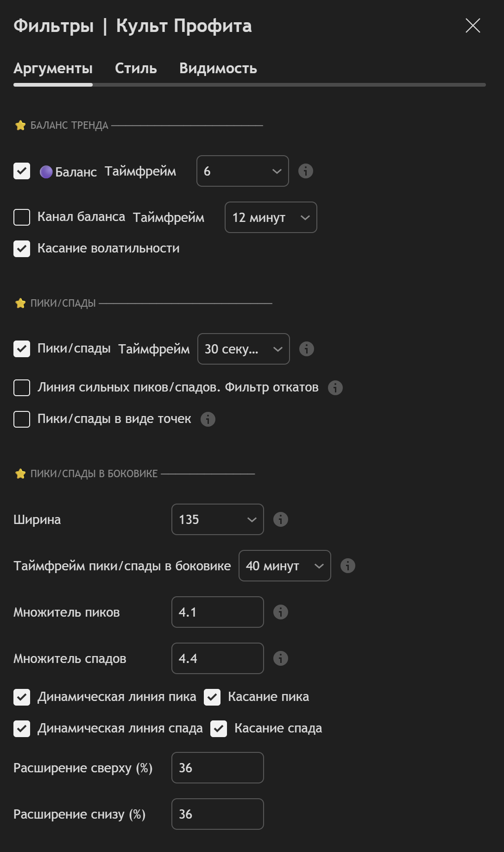Click info icon beside Множитель пиков
The height and width of the screenshot is (852, 504).
(x=281, y=612)
